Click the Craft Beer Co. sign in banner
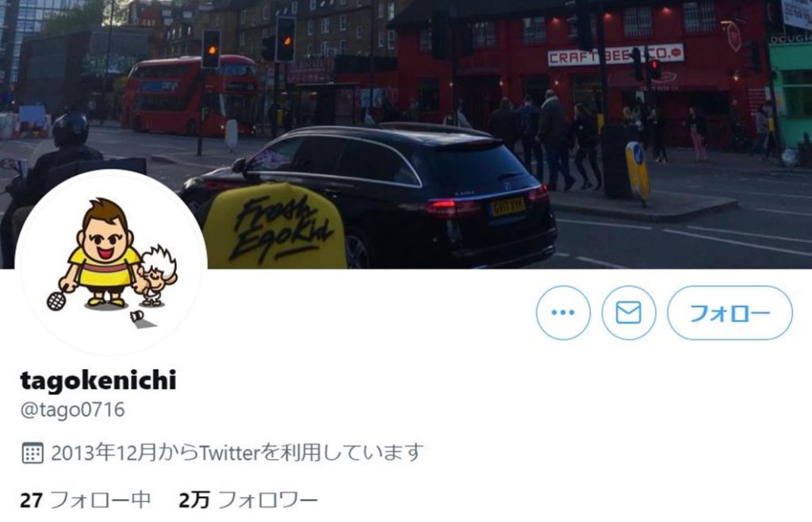This screenshot has width=812, height=522. click(615, 55)
